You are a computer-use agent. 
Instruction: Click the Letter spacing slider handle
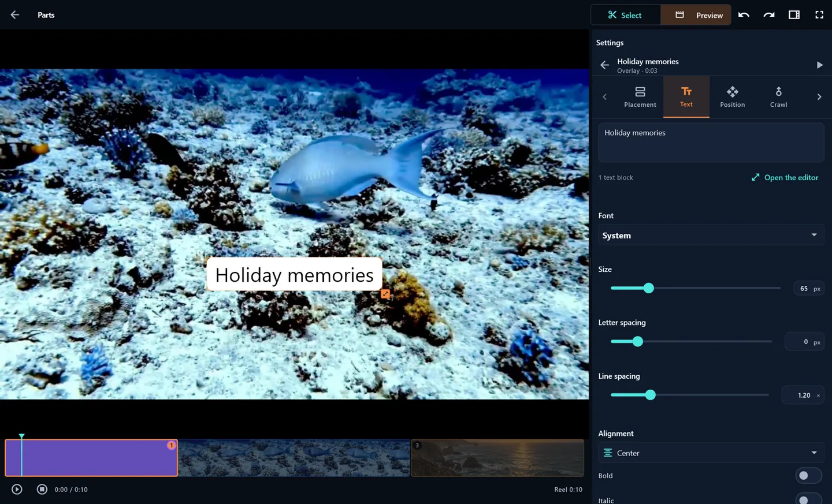click(x=638, y=342)
